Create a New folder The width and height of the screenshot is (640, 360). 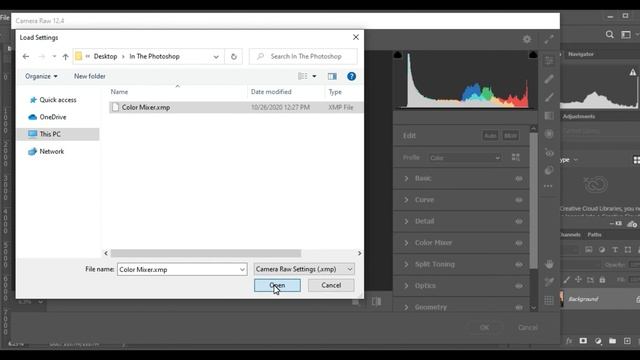point(89,76)
